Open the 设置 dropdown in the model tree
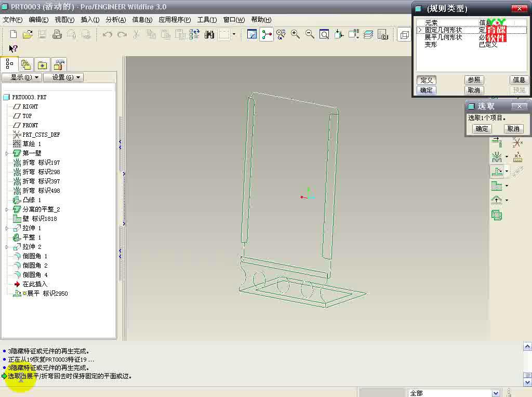 [63, 77]
